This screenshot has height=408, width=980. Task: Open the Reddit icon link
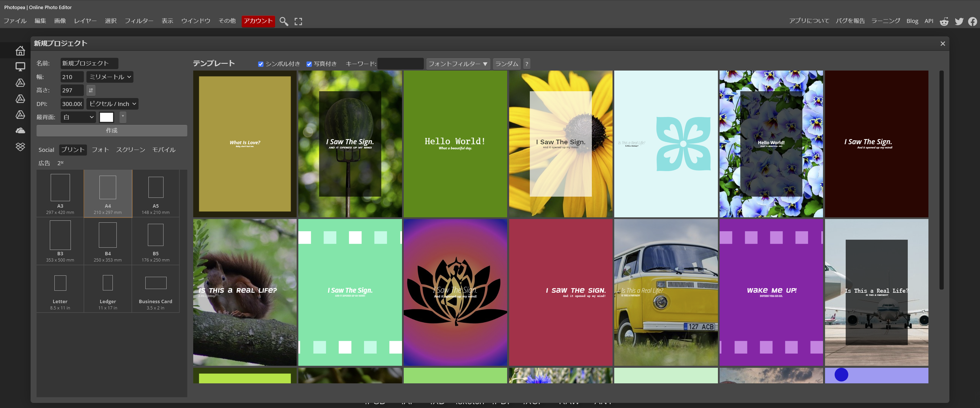click(944, 21)
